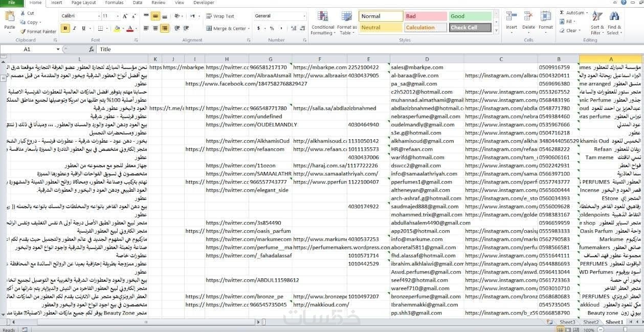This screenshot has width=644, height=332.
Task: Toggle Align Text Left
Action: tap(146, 29)
